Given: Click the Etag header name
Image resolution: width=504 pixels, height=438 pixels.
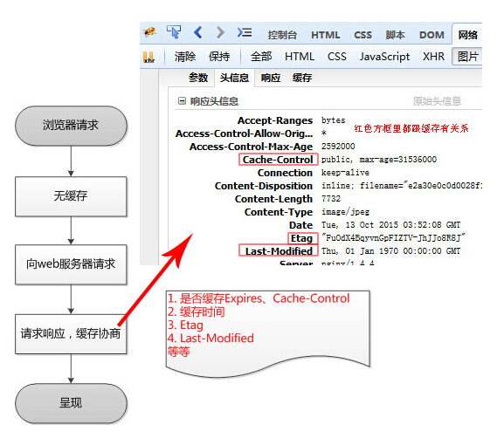Looking at the screenshot, I should (302, 238).
